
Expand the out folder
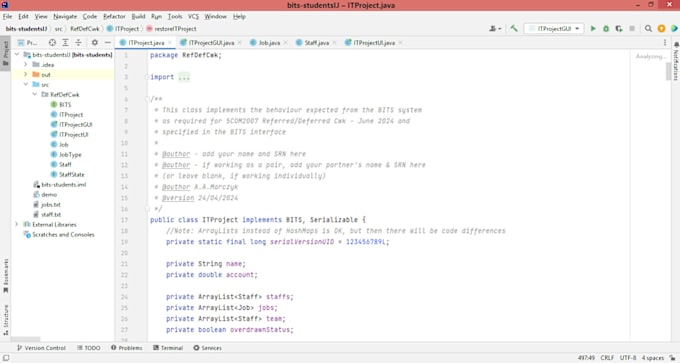click(26, 75)
